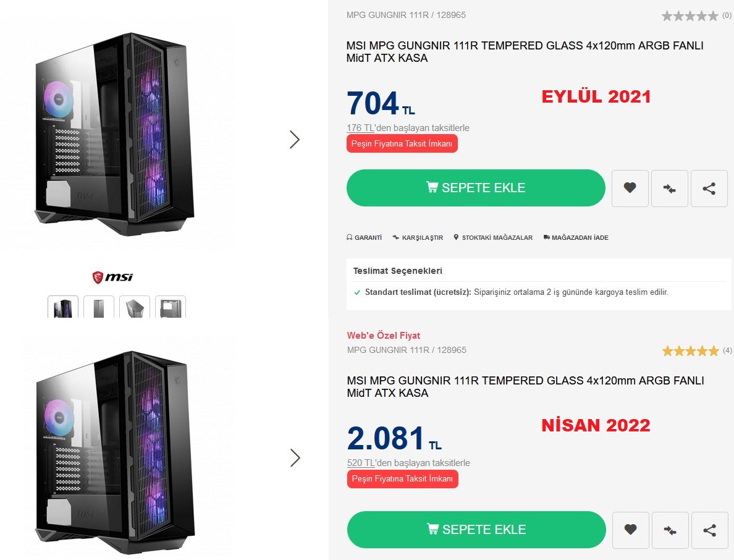Viewport: 734px width, 560px height.
Task: Open STOKTAKİ MAĞAZALAR store list
Action: (493, 237)
